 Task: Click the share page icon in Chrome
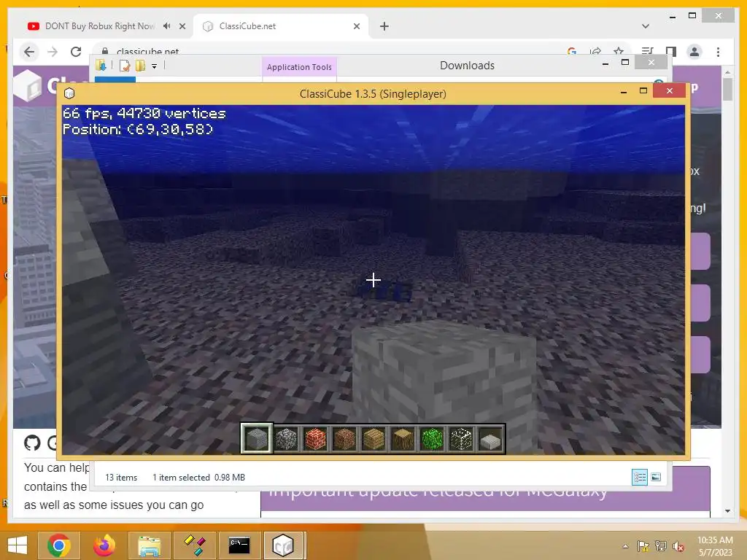tap(595, 51)
